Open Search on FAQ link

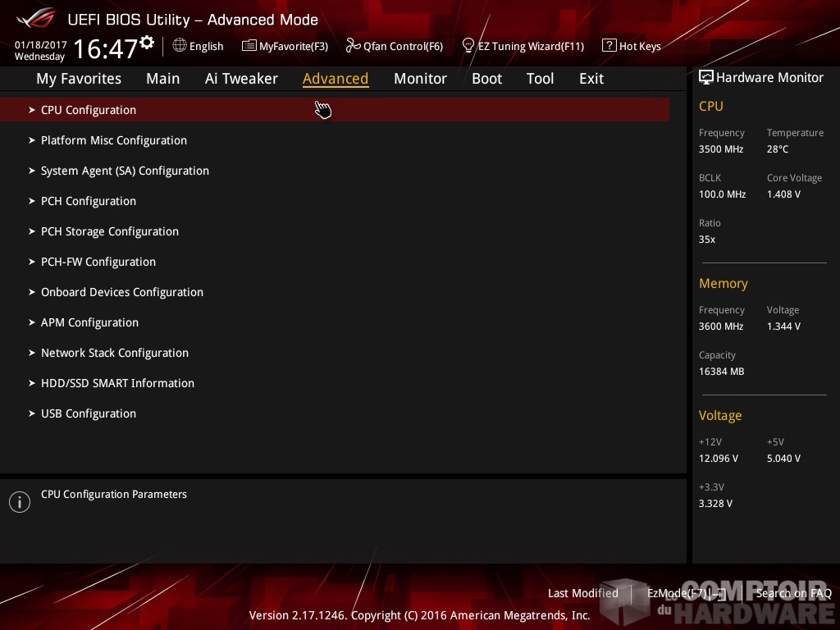click(x=793, y=593)
